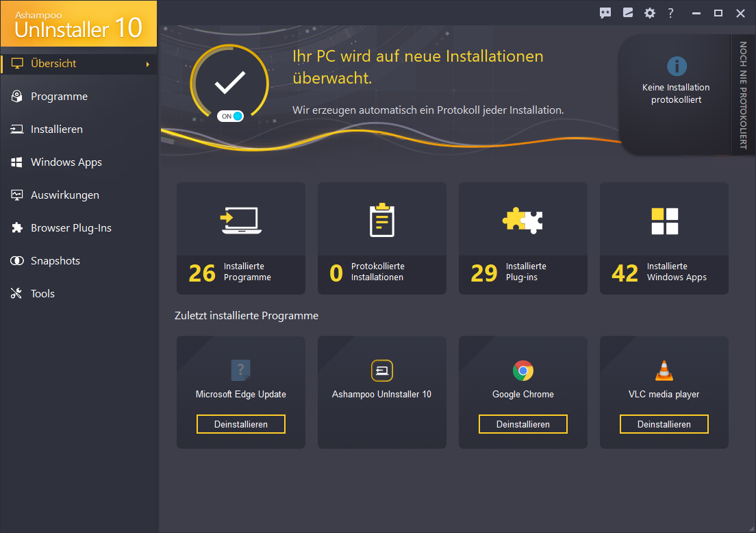
Task: Go to Browser Plug-Ins in sidebar
Action: click(71, 228)
